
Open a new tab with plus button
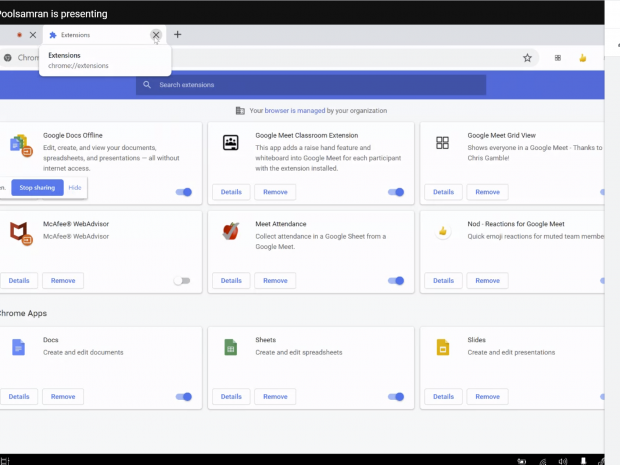click(178, 34)
